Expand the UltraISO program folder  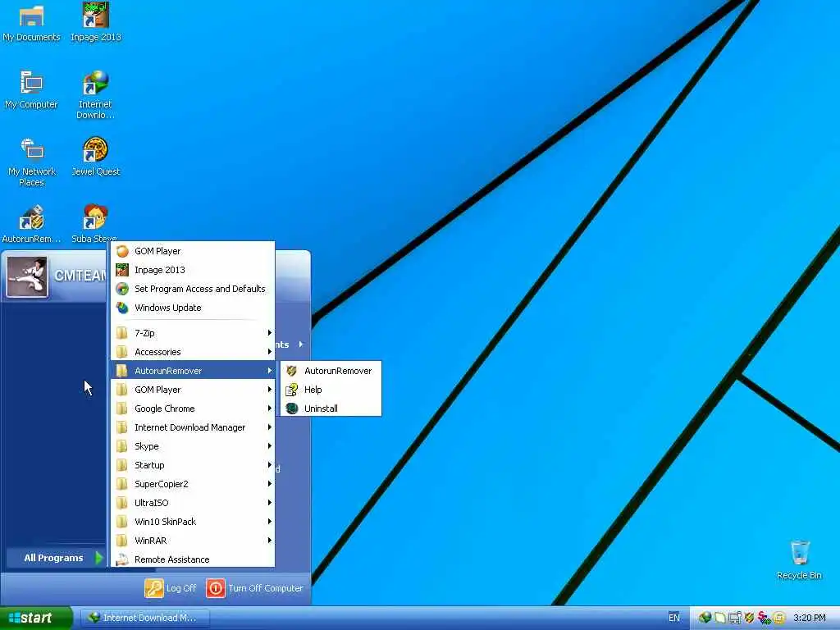[193, 503]
